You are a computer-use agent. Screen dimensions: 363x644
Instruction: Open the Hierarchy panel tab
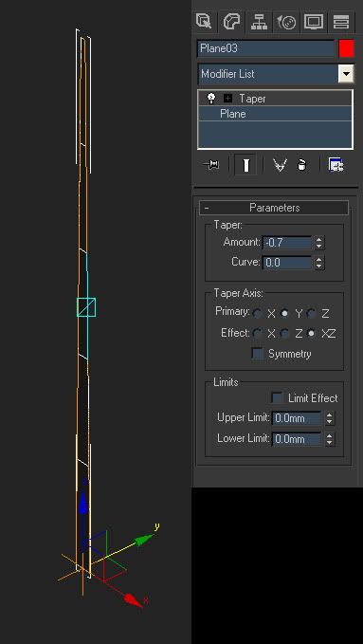point(259,22)
